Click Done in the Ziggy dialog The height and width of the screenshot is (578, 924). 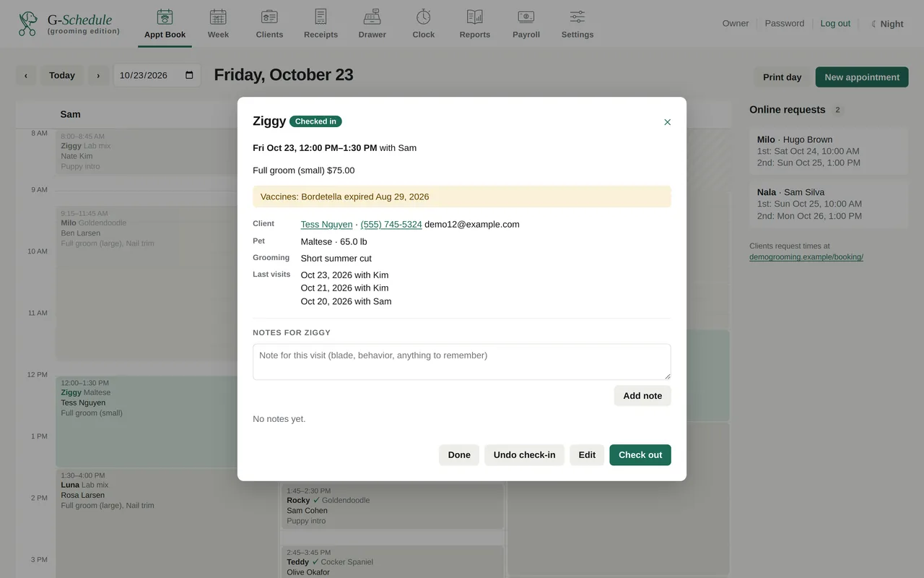click(x=459, y=455)
